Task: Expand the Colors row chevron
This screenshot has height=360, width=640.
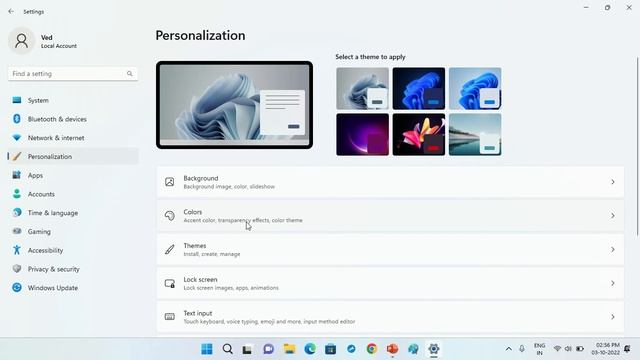Action: pos(613,216)
